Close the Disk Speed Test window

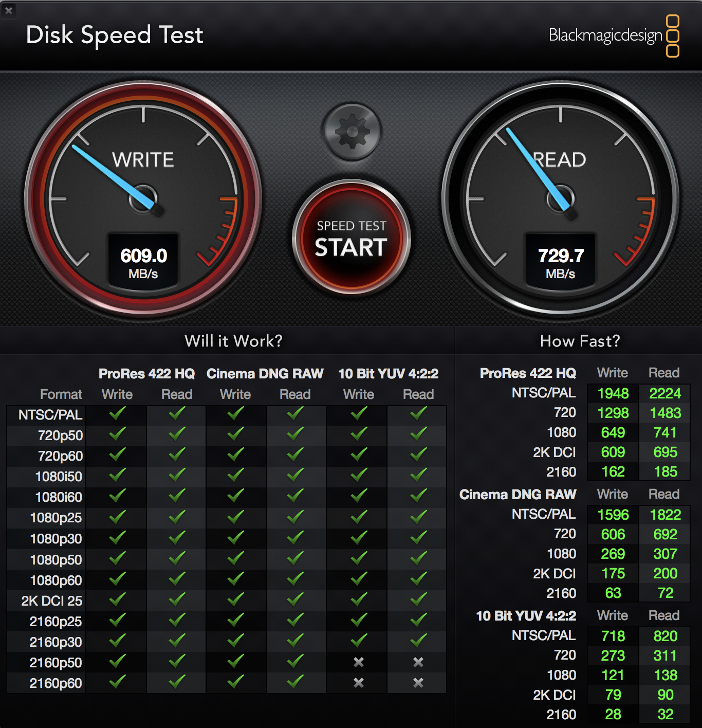tap(9, 10)
